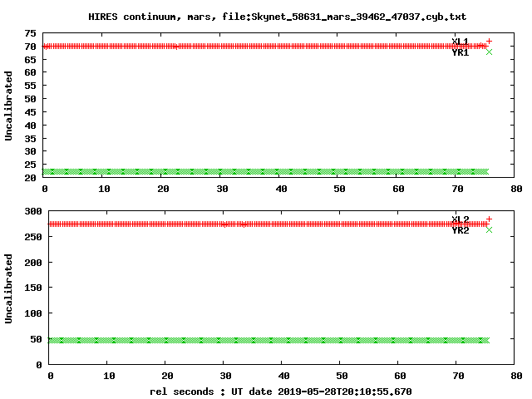
Task: Click the green cross marker beside YR1
Action: pos(489,52)
